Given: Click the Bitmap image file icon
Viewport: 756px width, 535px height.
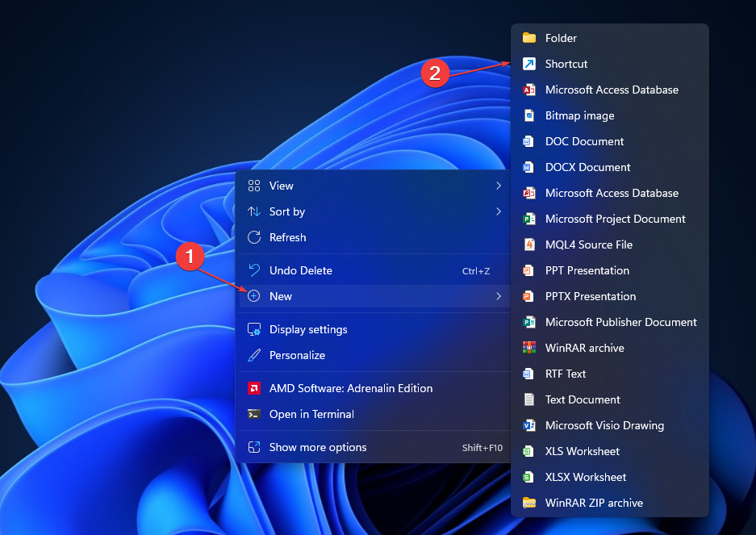Looking at the screenshot, I should [x=529, y=115].
